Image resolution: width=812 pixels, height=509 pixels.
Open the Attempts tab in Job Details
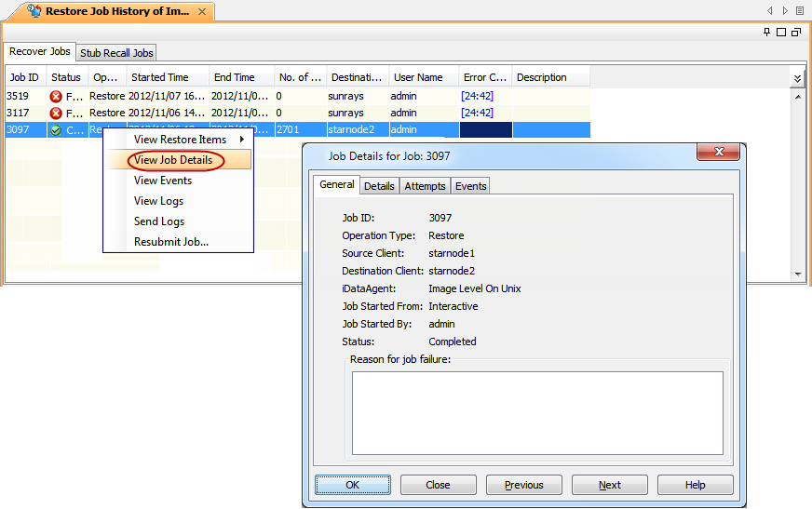coord(425,186)
